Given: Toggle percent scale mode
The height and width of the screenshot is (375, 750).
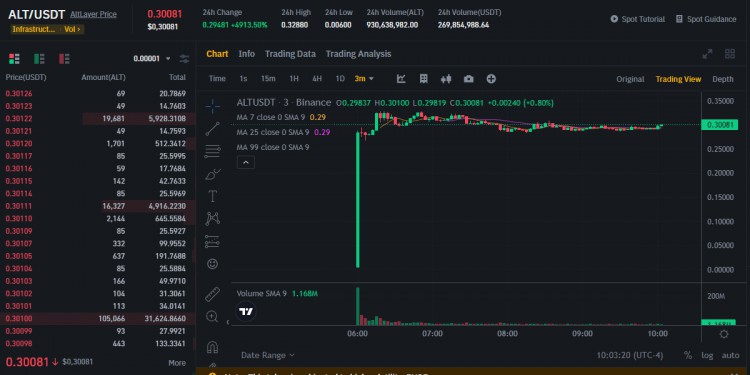Looking at the screenshot, I should click(x=688, y=355).
